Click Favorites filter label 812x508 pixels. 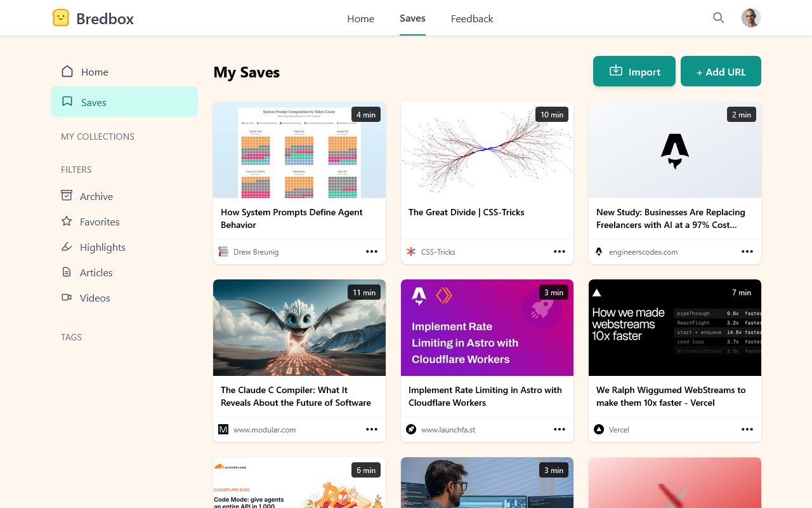tap(100, 222)
